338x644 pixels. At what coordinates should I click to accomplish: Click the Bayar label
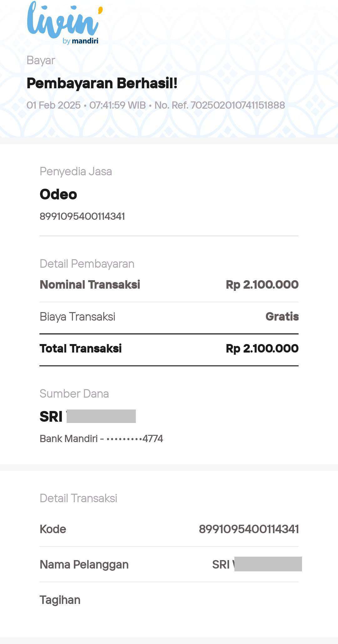pyautogui.click(x=41, y=60)
